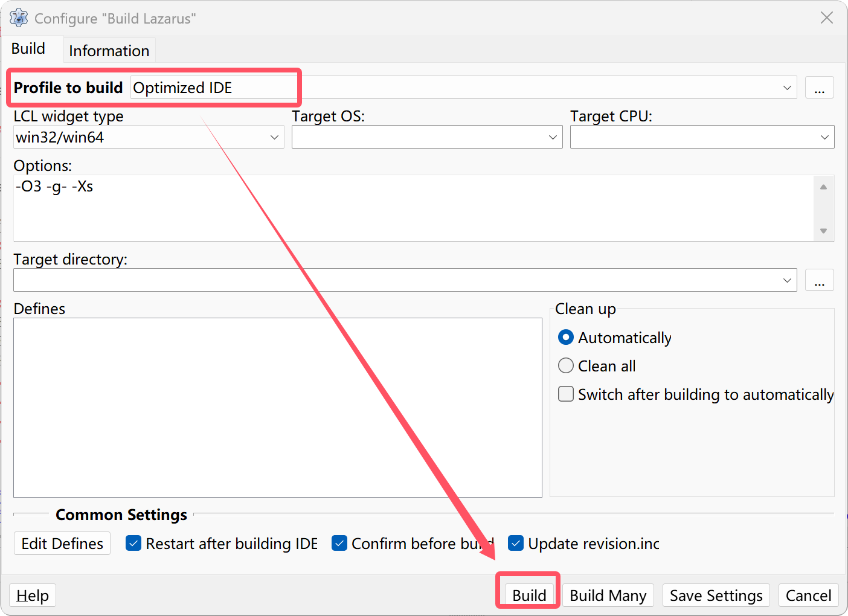
Task: Switch to the Information tab
Action: pyautogui.click(x=109, y=51)
